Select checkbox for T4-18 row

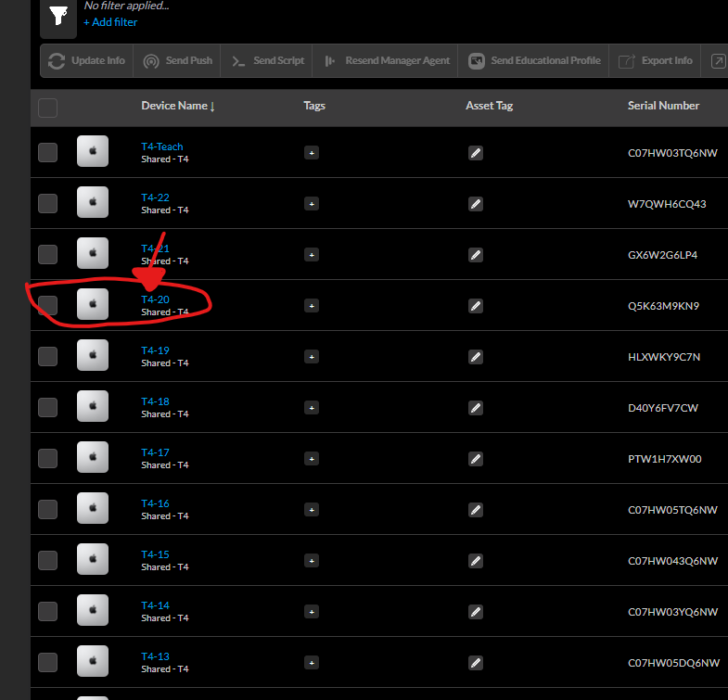coord(48,408)
